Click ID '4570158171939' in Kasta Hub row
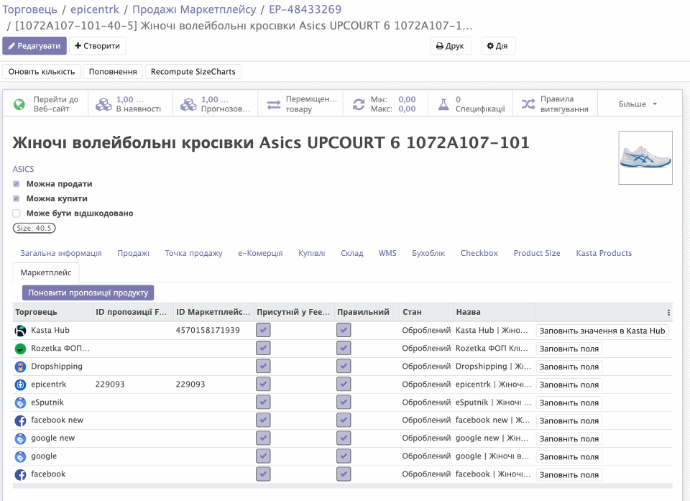 pos(208,330)
